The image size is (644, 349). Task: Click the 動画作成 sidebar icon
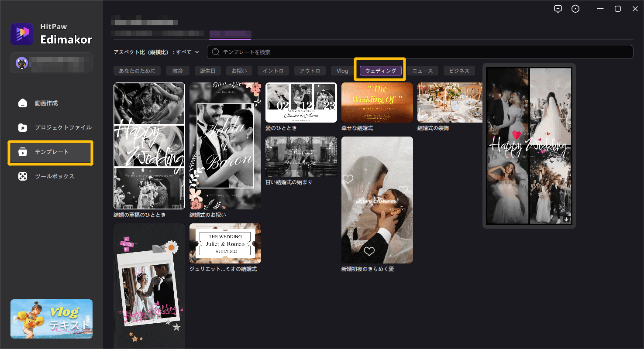pyautogui.click(x=23, y=103)
